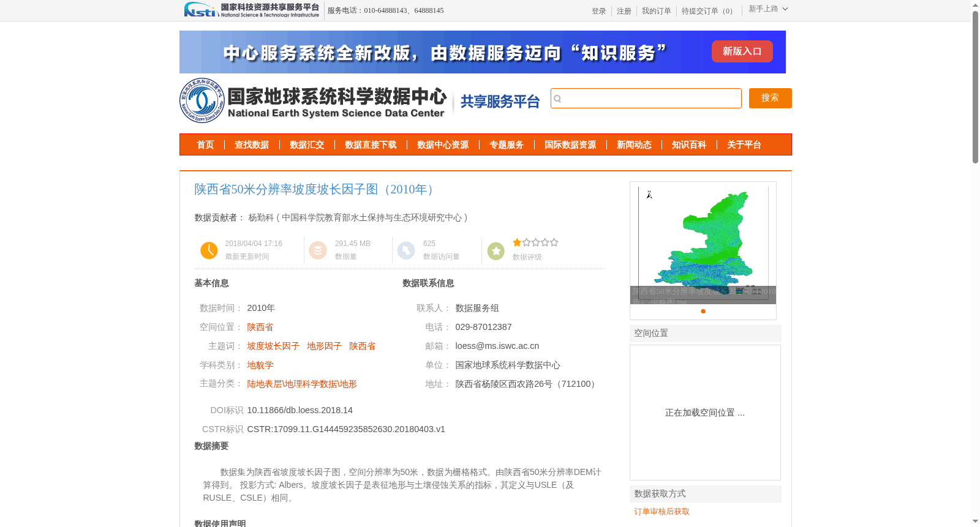Click the 搜索 search button
Viewport: 980px width, 527px height.
pos(771,98)
